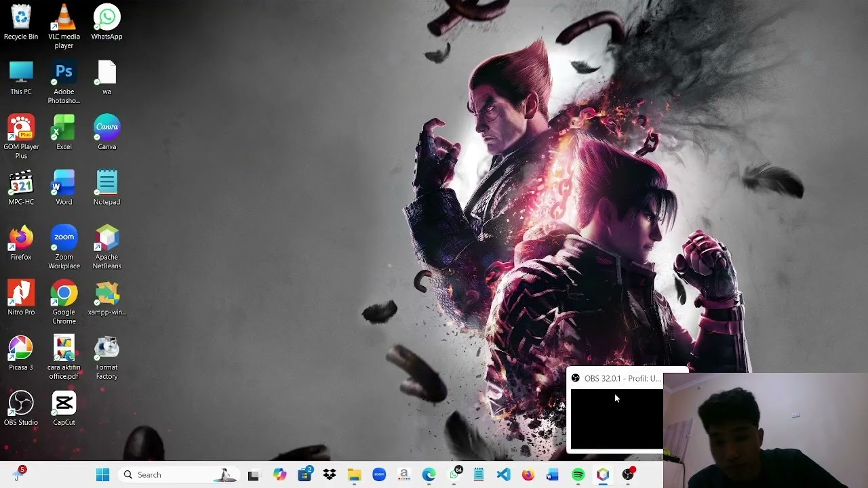Open WhatsApp from the taskbar
This screenshot has width=868, height=488.
pos(454,474)
